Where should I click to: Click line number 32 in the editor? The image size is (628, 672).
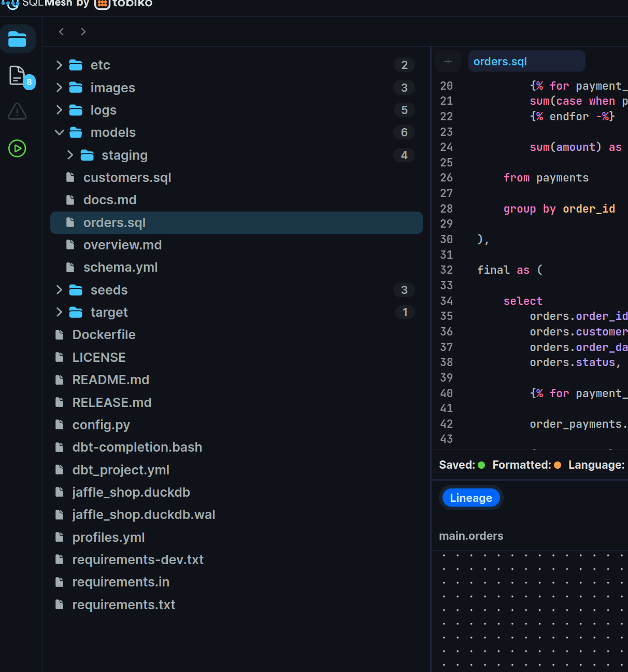coord(446,270)
